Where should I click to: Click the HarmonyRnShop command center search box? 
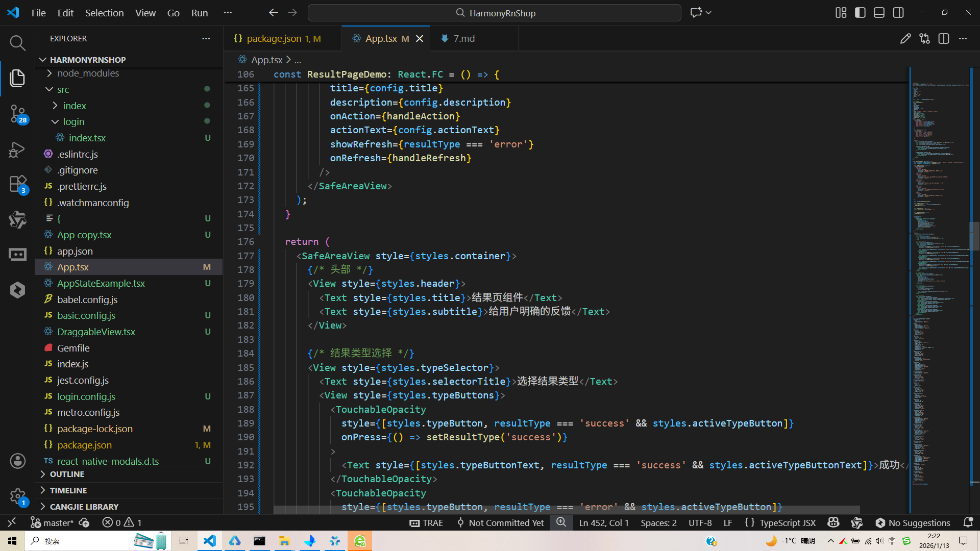pyautogui.click(x=494, y=13)
